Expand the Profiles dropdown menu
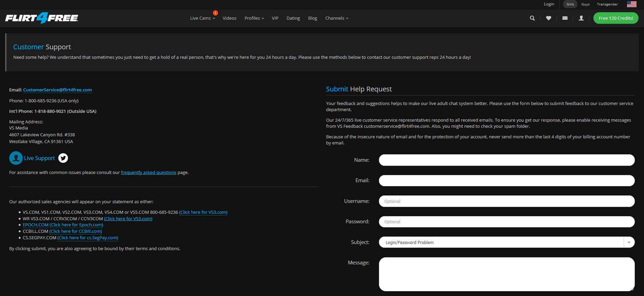 [x=254, y=18]
